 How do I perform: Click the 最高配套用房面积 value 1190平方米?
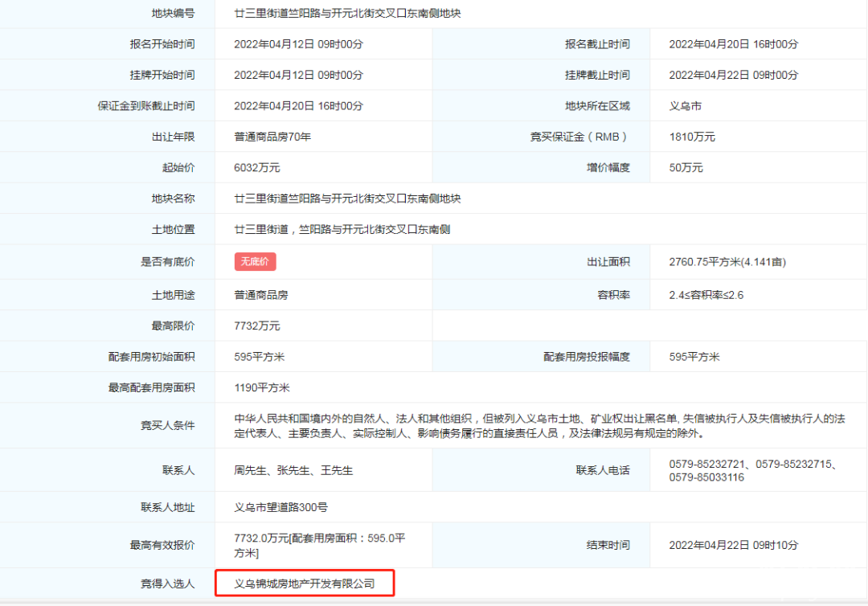pos(261,387)
